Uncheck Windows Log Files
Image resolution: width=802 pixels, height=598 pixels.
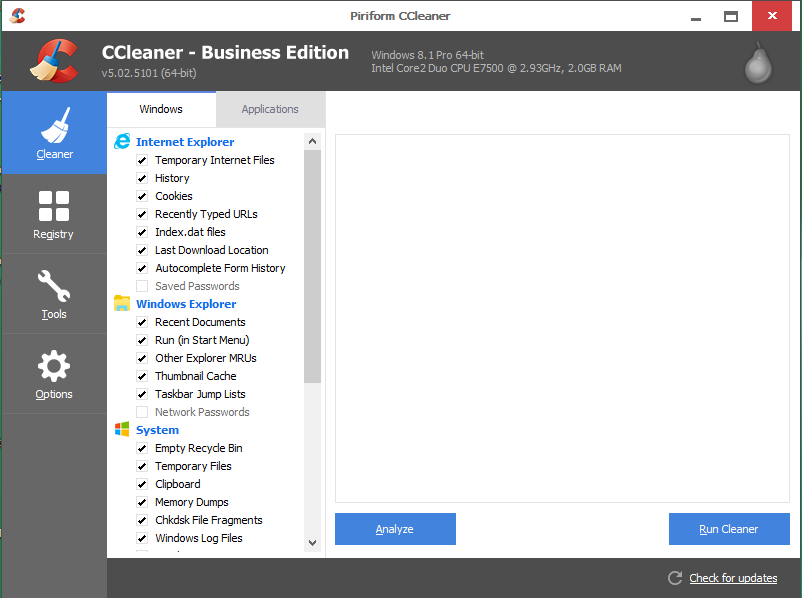tap(142, 538)
